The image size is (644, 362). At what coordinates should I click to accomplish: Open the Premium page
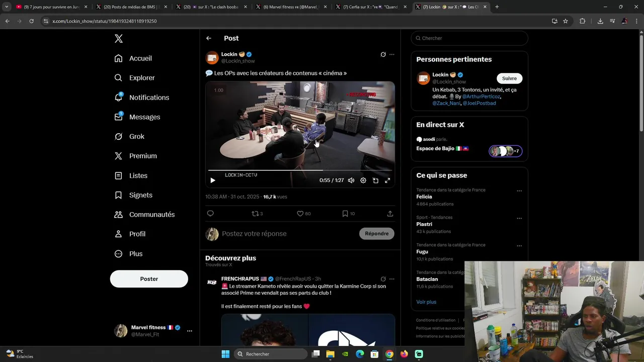point(136,156)
